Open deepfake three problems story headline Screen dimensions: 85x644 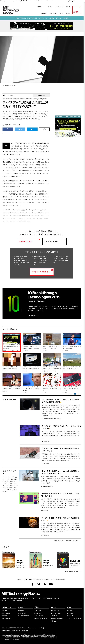tap(61, 427)
